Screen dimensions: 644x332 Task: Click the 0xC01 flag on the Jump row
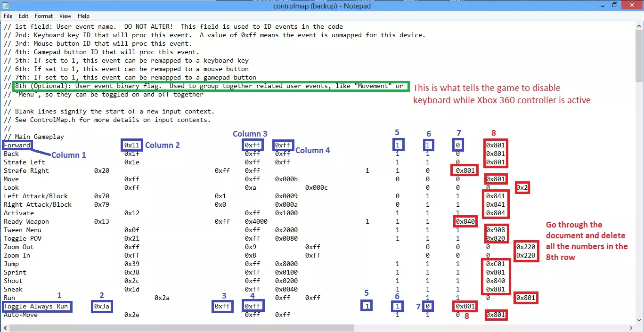click(x=496, y=264)
